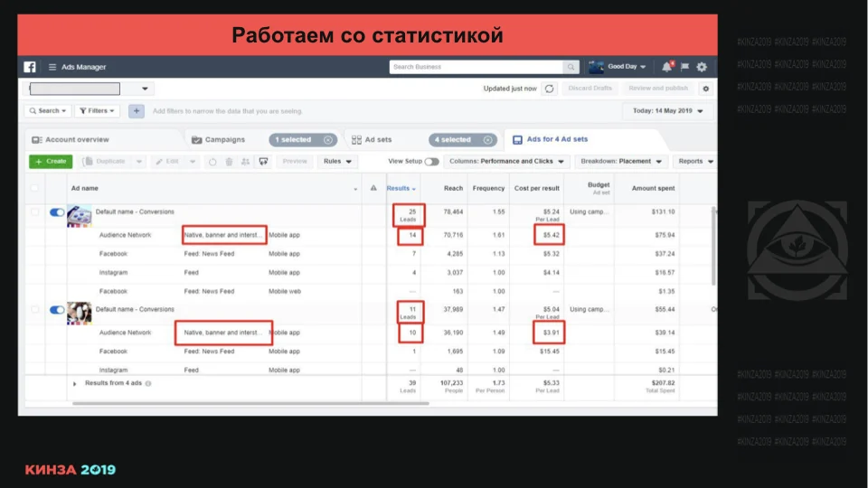Click the Instagram row with $16.57 spent
This screenshot has width=868, height=488.
[x=371, y=273]
